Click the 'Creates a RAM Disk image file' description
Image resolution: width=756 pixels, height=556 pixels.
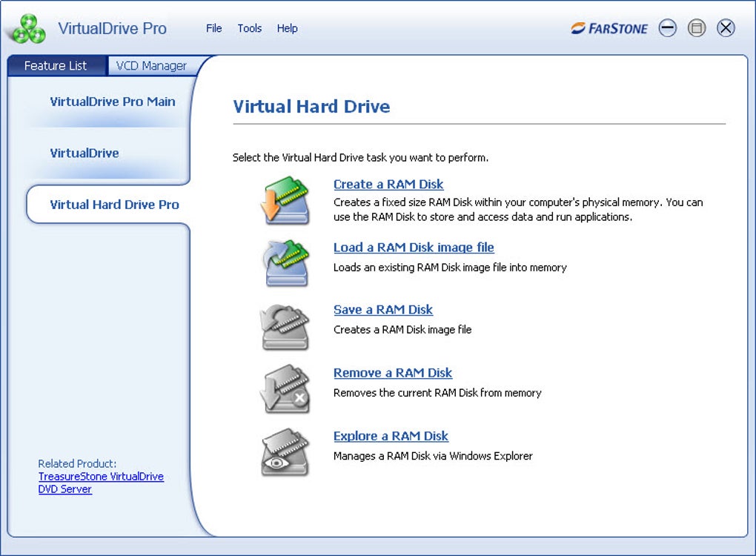tap(402, 330)
